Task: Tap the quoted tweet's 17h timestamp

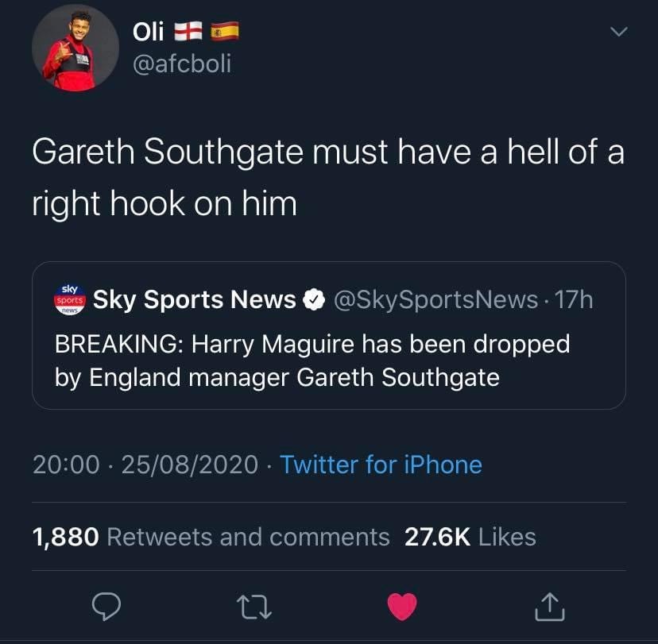Action: (574, 300)
